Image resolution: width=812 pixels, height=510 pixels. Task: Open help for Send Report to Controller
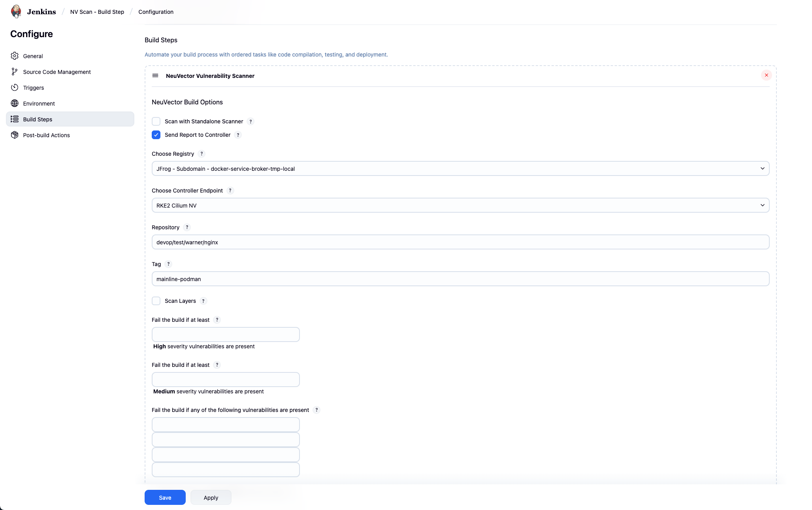(238, 135)
